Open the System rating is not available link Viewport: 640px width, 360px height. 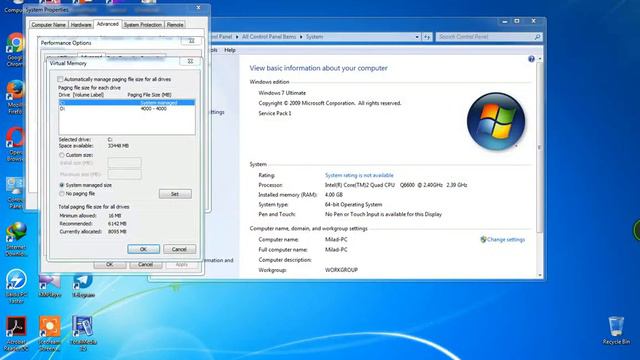click(x=359, y=175)
